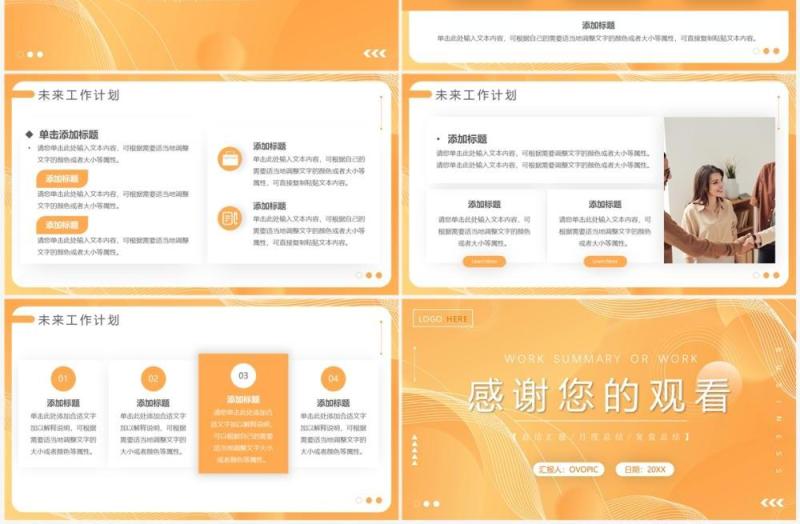
Task: Click the 感谢您的观看 headline
Action: tap(599, 396)
